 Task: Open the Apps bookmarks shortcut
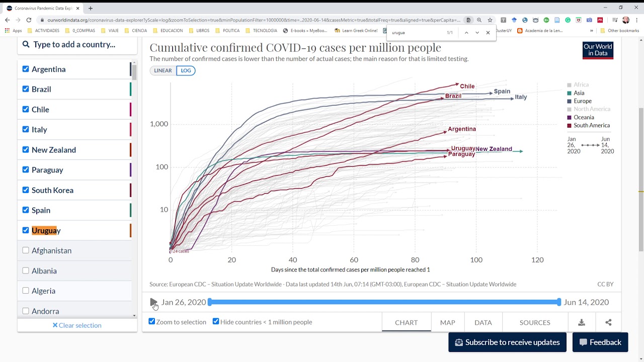(14, 31)
